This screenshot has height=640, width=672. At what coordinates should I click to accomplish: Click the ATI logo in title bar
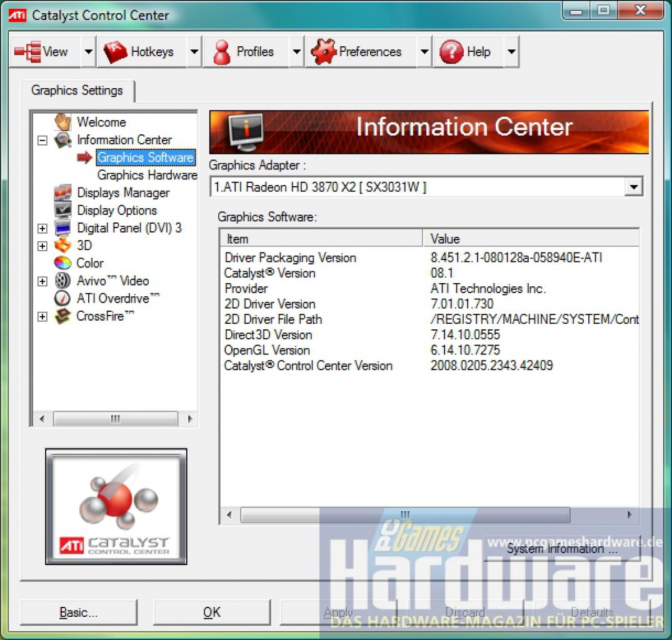(17, 16)
